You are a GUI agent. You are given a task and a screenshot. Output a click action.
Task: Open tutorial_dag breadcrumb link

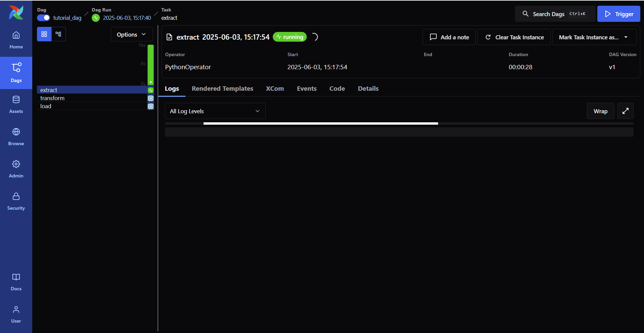67,18
